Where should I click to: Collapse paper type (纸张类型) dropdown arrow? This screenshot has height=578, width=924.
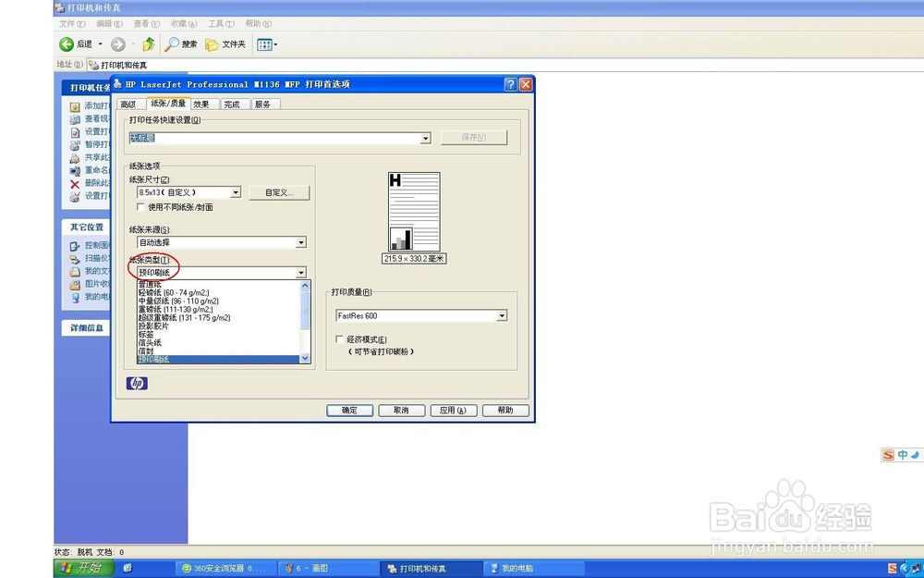301,273
